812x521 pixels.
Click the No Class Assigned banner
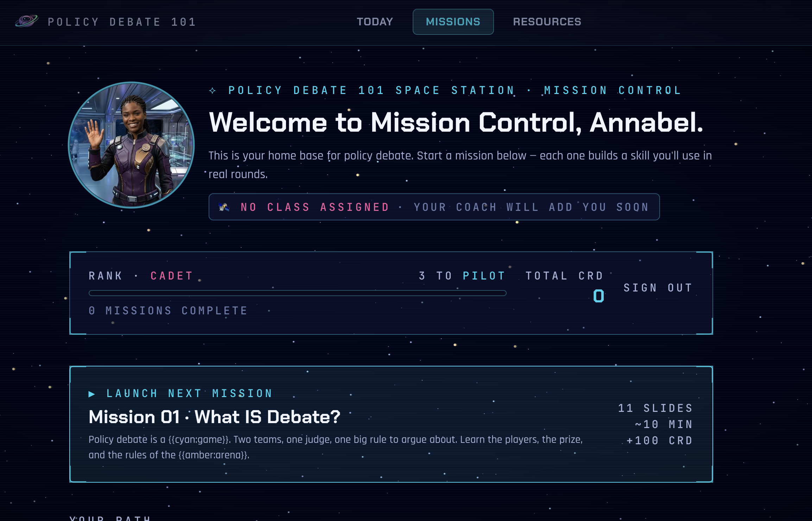tap(434, 207)
